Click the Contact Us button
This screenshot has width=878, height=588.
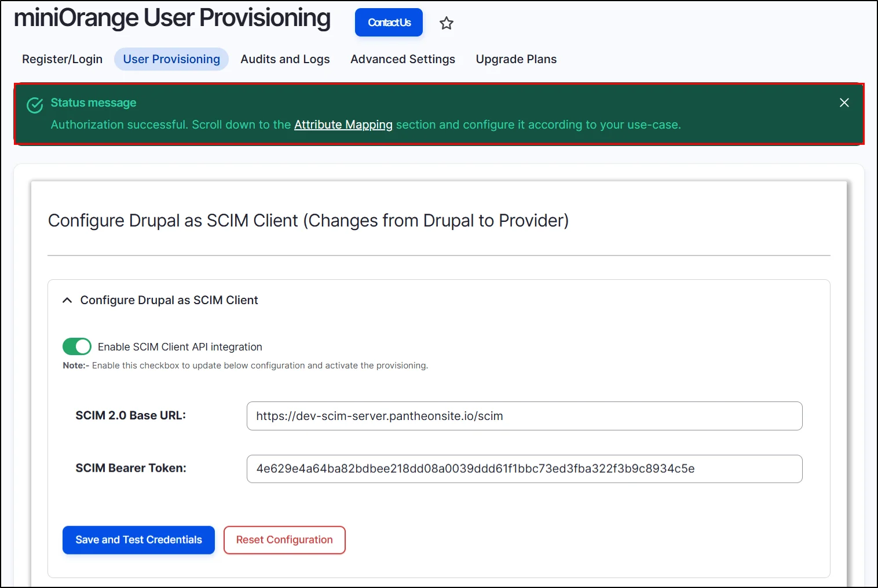[389, 23]
